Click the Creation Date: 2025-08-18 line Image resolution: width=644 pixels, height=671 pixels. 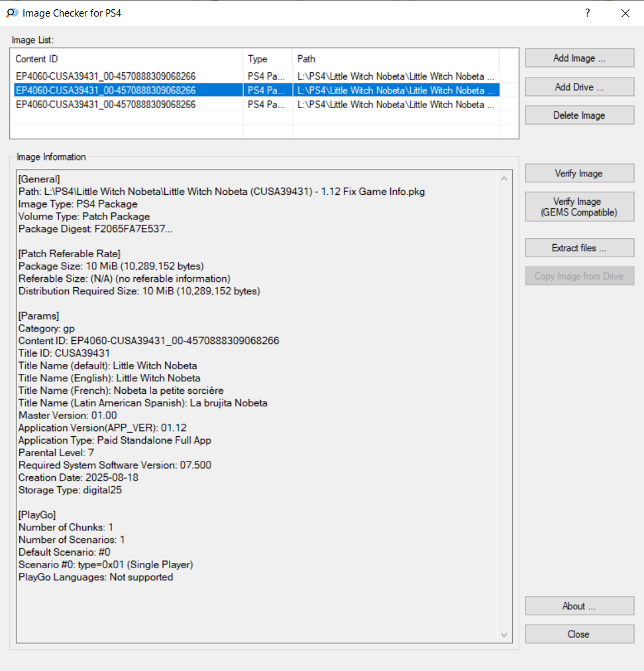(x=78, y=477)
